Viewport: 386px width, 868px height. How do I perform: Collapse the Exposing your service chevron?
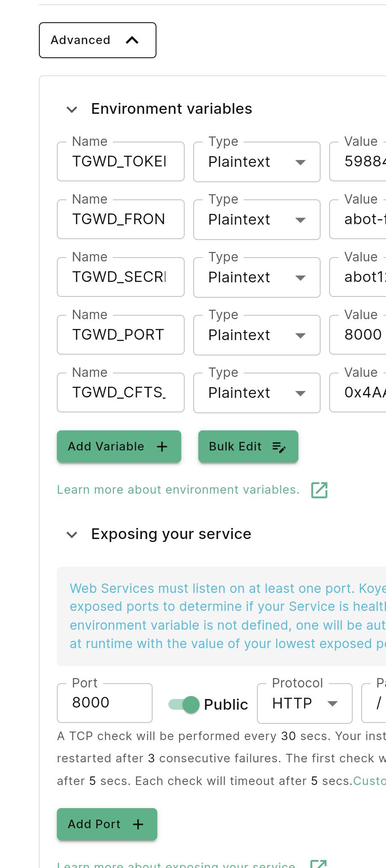[72, 535]
